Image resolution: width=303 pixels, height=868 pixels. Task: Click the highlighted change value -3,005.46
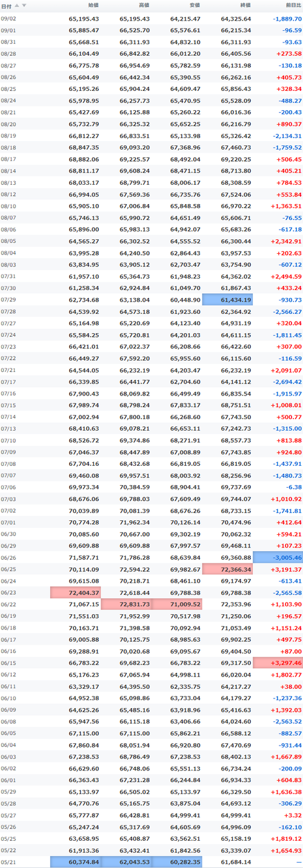pyautogui.click(x=278, y=557)
